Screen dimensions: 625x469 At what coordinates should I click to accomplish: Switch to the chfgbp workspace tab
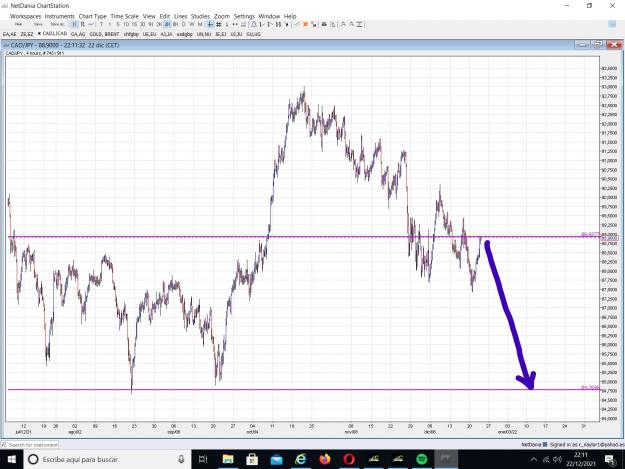[x=131, y=34]
